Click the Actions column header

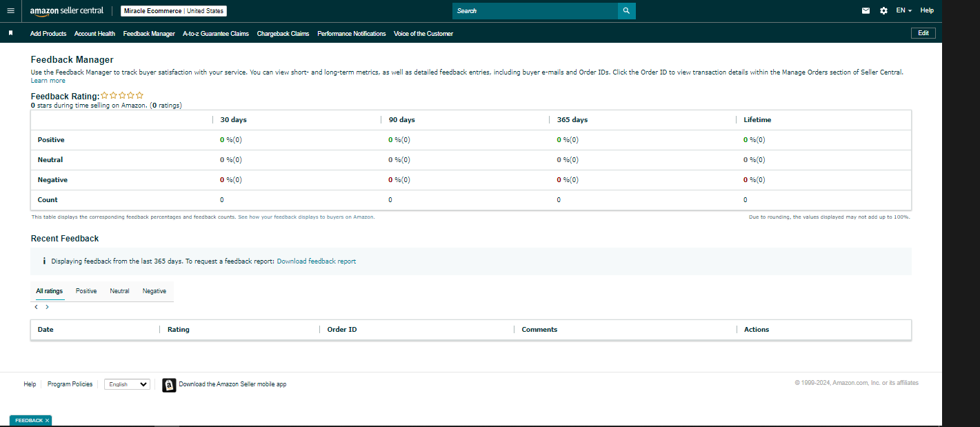click(x=757, y=330)
